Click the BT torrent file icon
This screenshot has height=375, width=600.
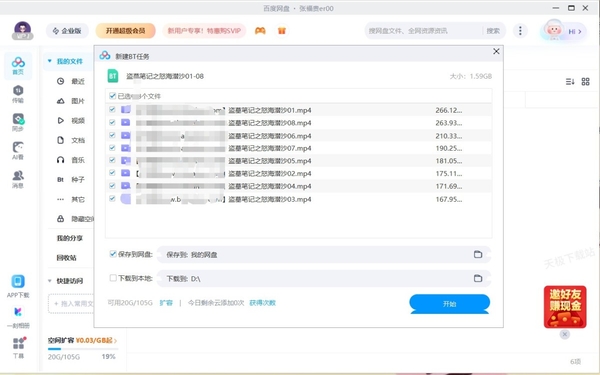[113, 76]
